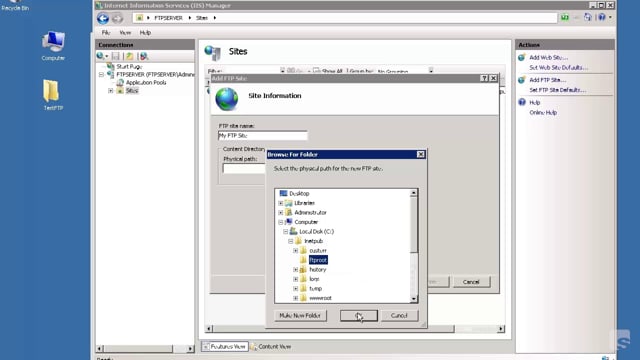
Task: Expand the history folder node
Action: pyautogui.click(x=296, y=269)
